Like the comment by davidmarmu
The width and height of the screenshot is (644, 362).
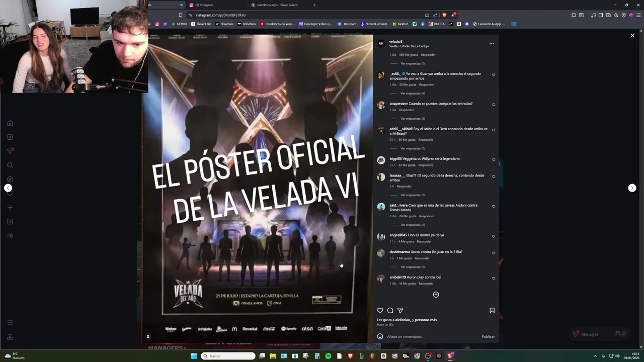pos(494,253)
